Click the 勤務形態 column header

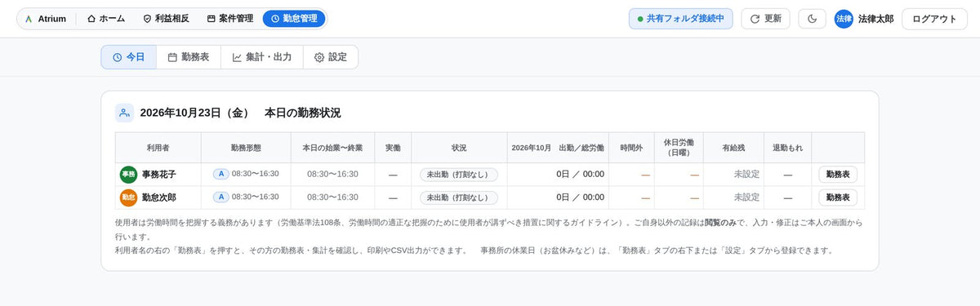pyautogui.click(x=246, y=148)
